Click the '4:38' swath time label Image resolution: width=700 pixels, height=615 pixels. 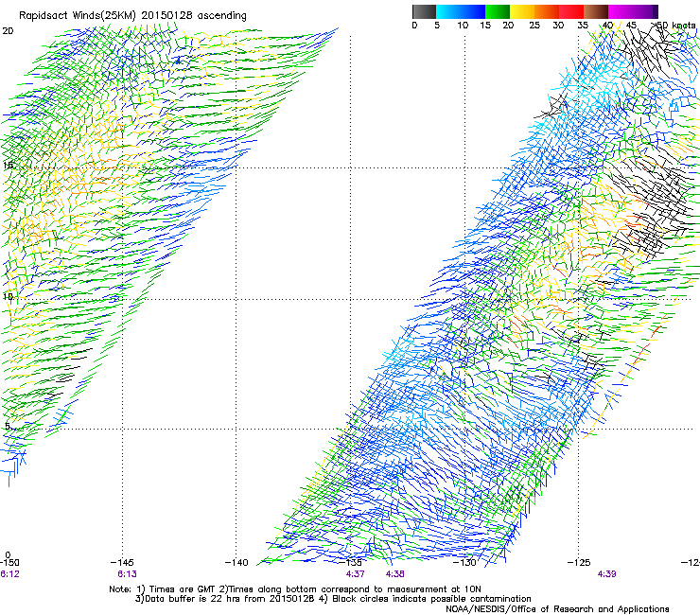click(395, 574)
